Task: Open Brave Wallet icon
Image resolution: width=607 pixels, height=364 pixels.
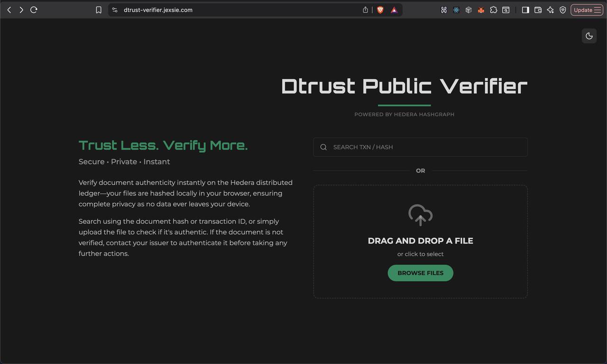Action: (x=538, y=10)
